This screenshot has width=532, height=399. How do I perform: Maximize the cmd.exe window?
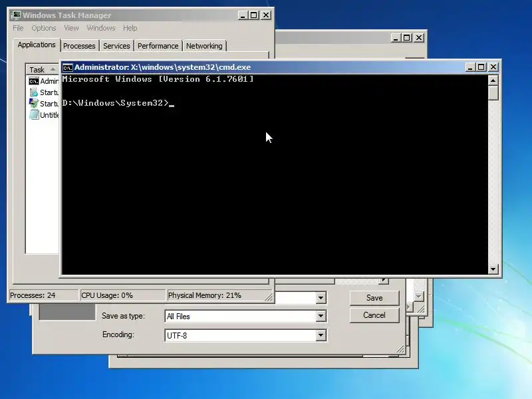pyautogui.click(x=481, y=67)
